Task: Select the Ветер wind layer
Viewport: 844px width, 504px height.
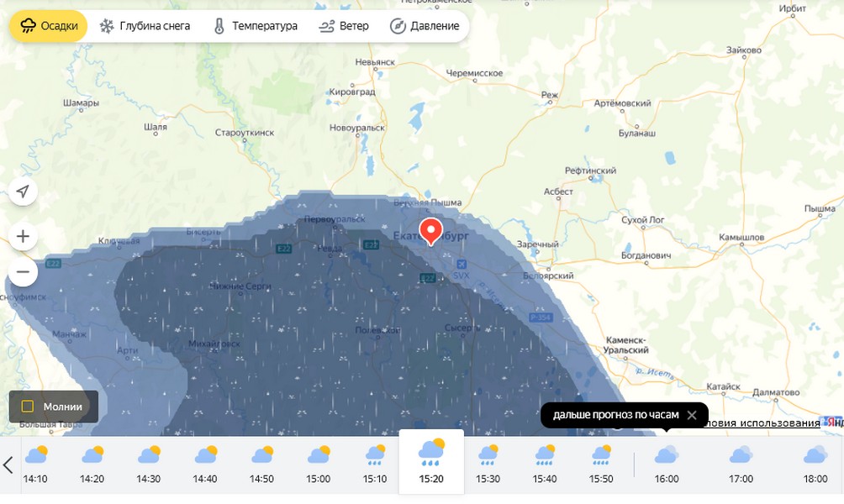Action: pos(344,26)
